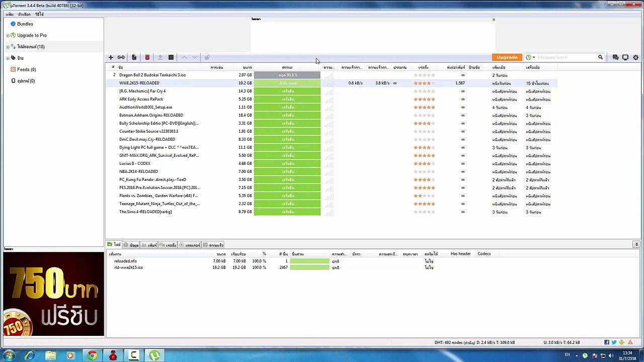Click the unlock bundle padlock icon
Image resolution: width=644 pixels, height=362 pixels.
pyautogui.click(x=207, y=57)
